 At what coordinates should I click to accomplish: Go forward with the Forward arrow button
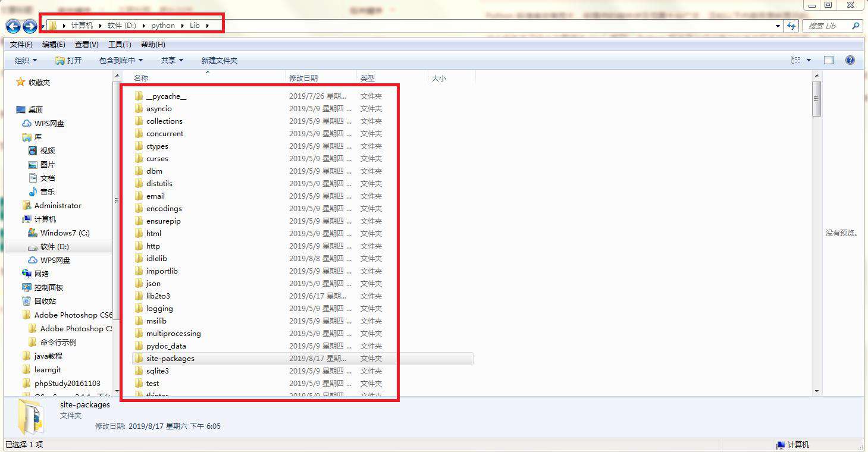[30, 26]
